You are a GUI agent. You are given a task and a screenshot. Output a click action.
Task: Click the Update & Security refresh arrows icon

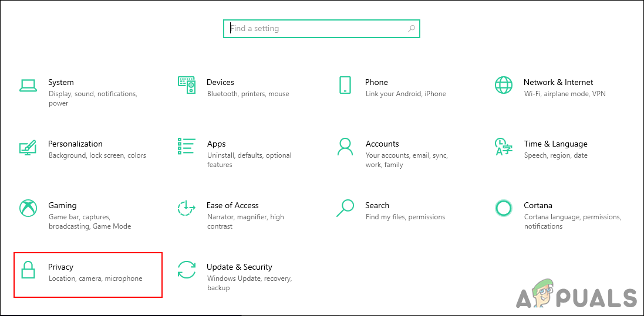187,270
